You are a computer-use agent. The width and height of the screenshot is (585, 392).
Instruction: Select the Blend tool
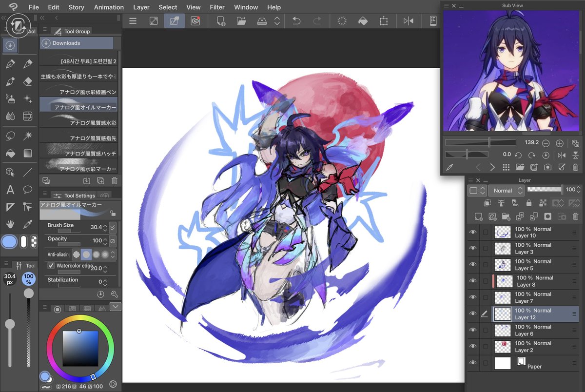[x=10, y=116]
